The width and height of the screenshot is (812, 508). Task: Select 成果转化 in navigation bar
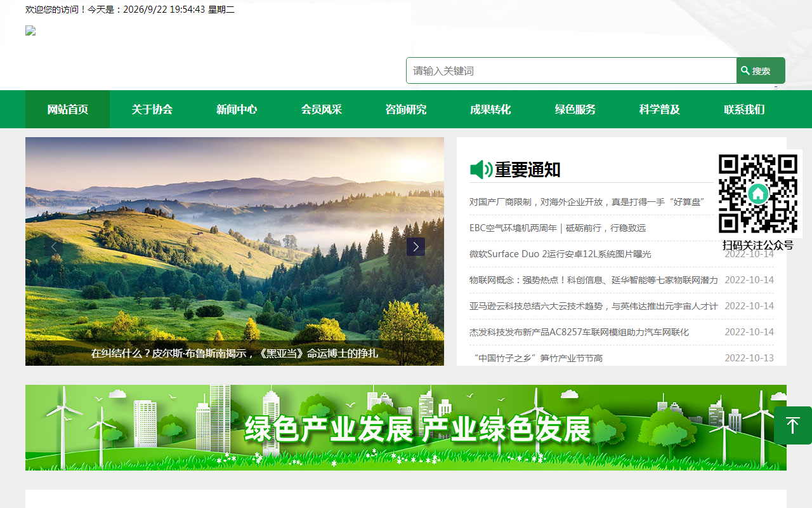[490, 109]
